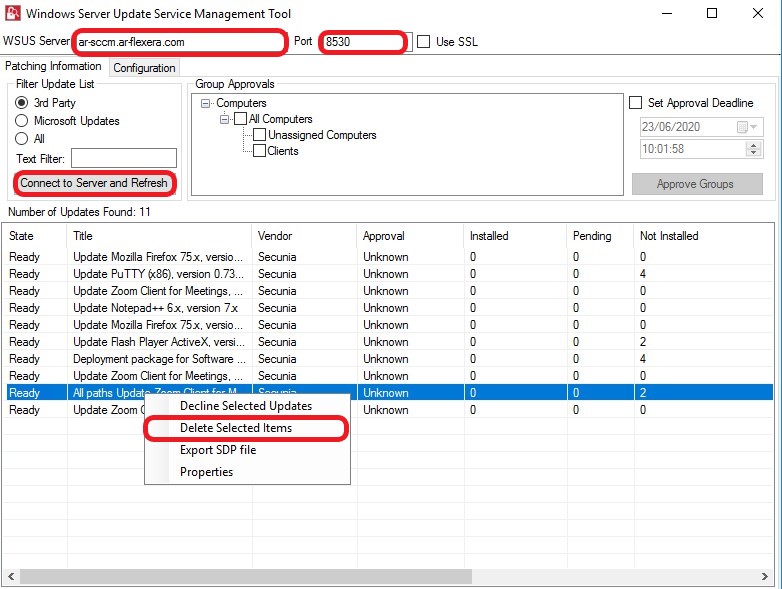Click Connect to Server and Refresh button
The width and height of the screenshot is (782, 589).
click(x=94, y=183)
